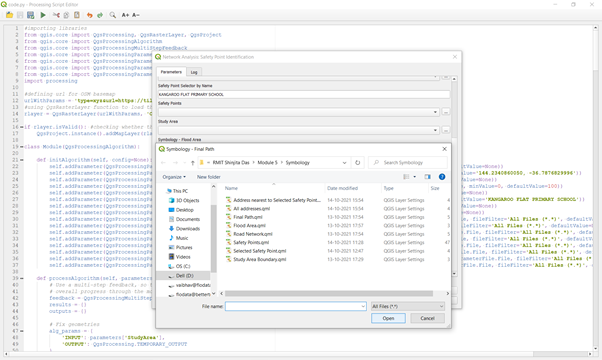Select Safety Points.qml file
This screenshot has height=360, width=602.
(x=251, y=243)
